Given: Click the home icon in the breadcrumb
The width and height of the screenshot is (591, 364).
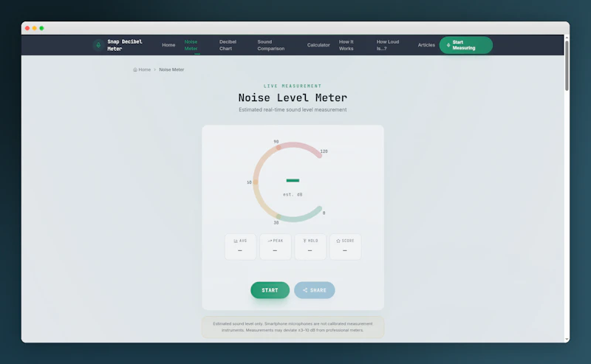Looking at the screenshot, I should [x=135, y=69].
